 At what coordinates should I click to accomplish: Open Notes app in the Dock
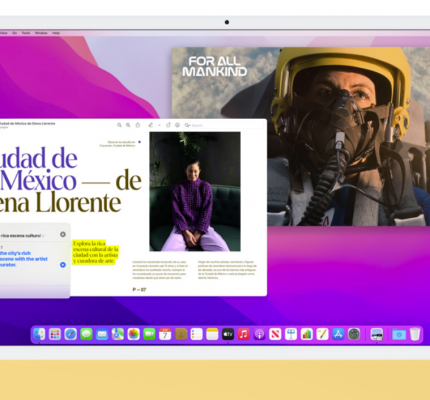tap(212, 334)
